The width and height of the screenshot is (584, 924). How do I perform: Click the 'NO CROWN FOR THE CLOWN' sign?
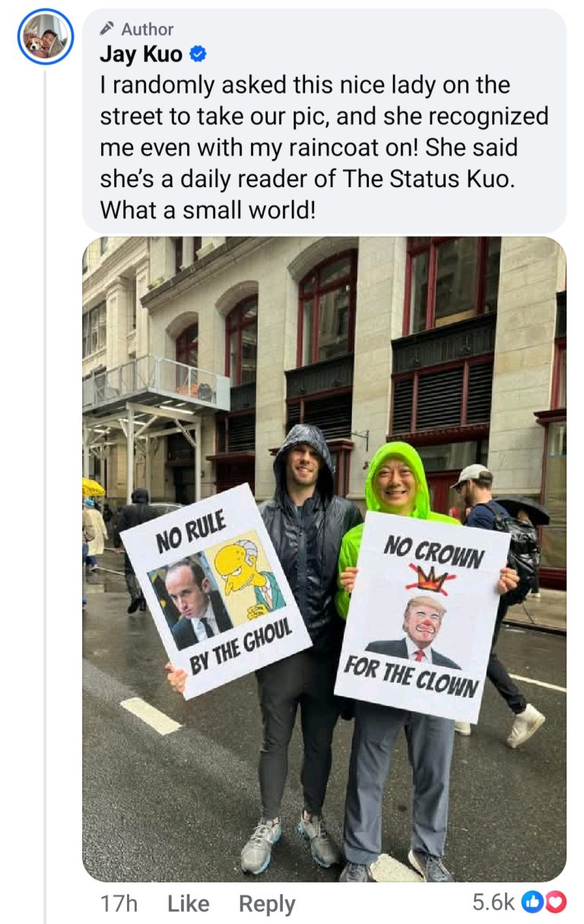point(423,616)
